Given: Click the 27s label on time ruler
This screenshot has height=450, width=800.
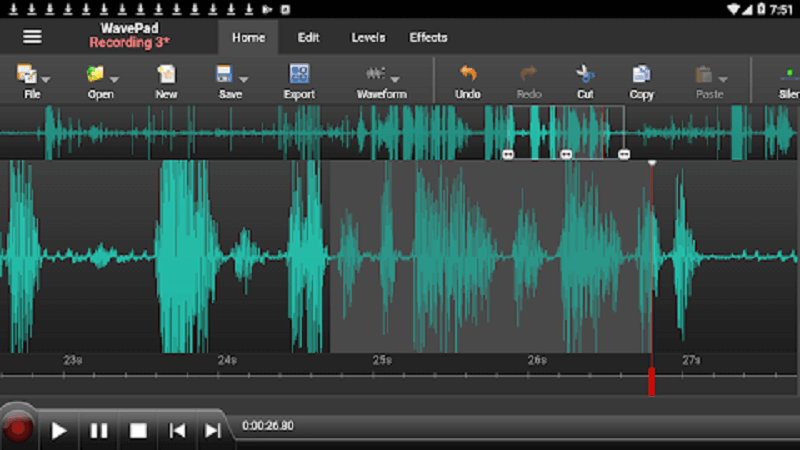Looking at the screenshot, I should click(x=691, y=360).
